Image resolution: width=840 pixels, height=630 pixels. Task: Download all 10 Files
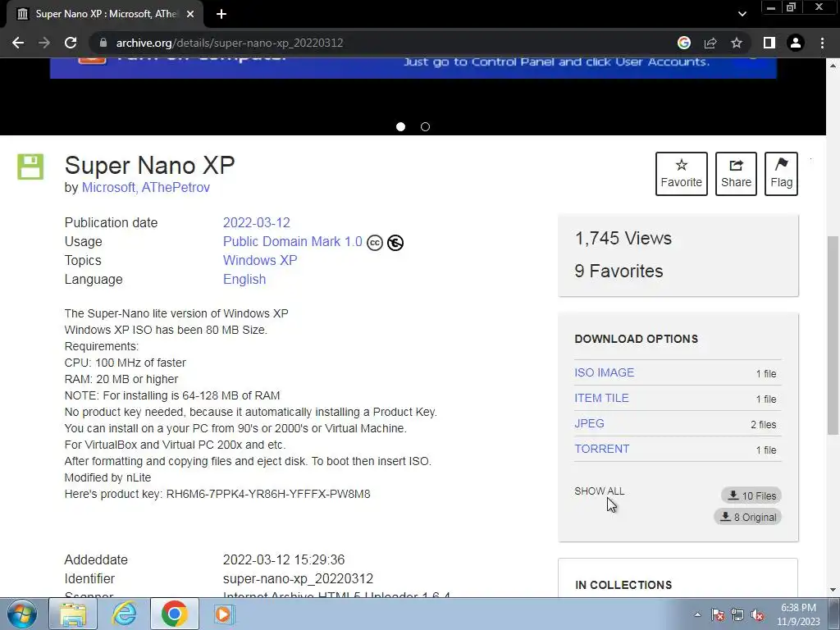pyautogui.click(x=751, y=495)
